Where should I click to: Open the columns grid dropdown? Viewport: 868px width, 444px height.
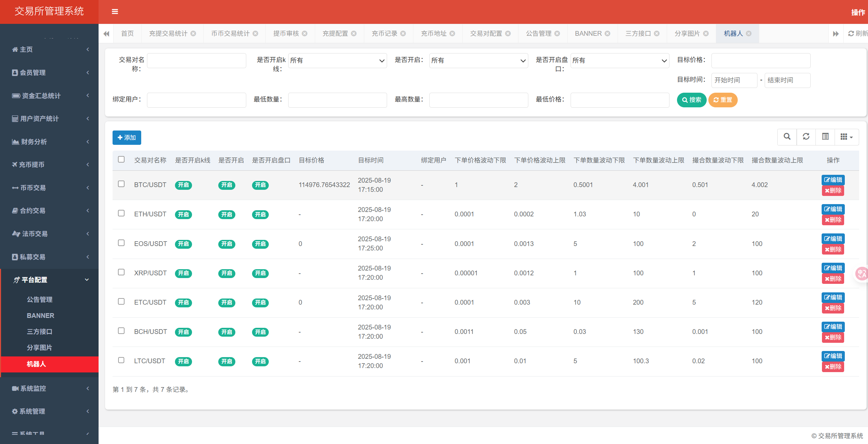click(847, 137)
